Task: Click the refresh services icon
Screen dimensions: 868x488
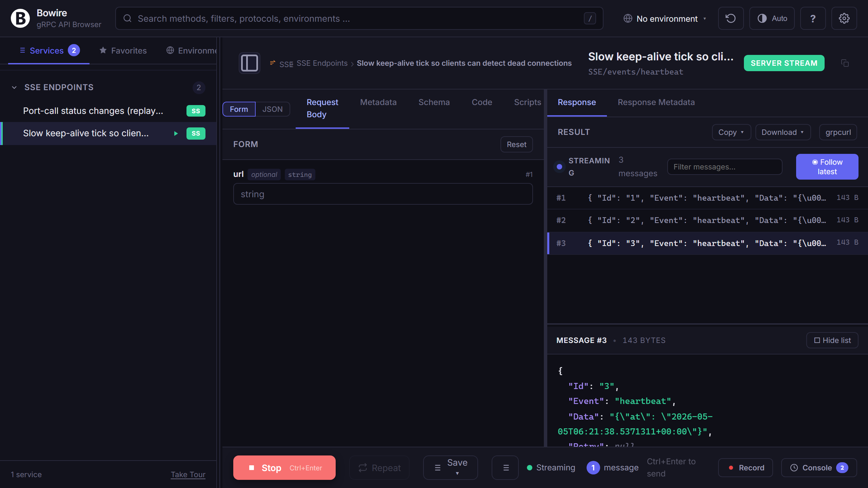Action: (x=731, y=18)
